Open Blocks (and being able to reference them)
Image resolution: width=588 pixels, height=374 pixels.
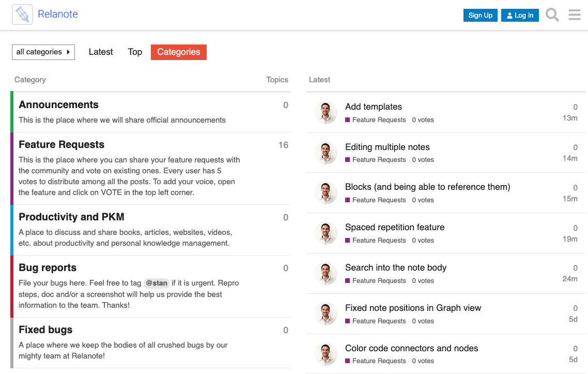[x=427, y=187]
